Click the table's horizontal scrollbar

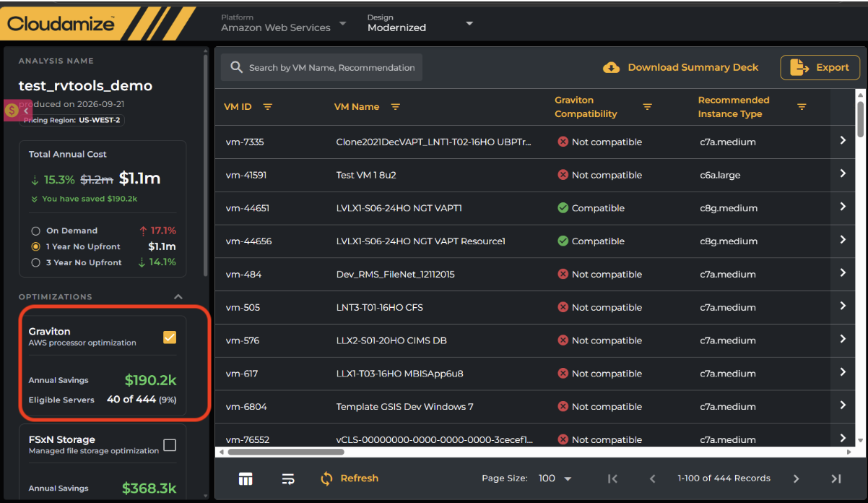pos(286,452)
